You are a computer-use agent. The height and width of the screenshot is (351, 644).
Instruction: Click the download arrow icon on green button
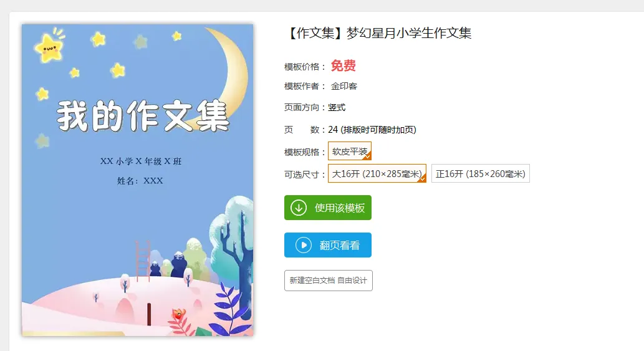299,208
